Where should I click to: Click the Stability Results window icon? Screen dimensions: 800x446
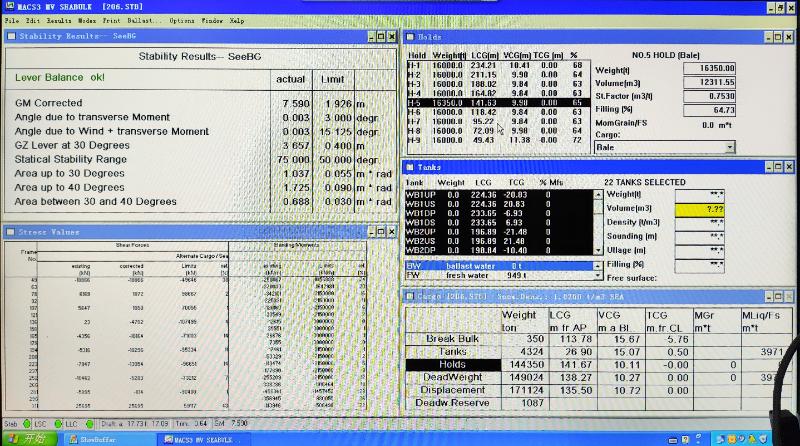point(11,36)
